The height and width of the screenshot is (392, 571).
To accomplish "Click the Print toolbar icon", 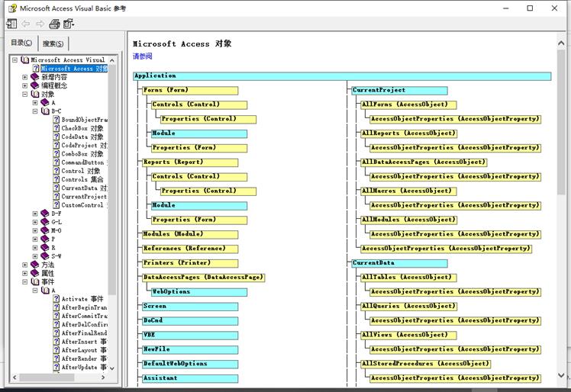I will (54, 24).
